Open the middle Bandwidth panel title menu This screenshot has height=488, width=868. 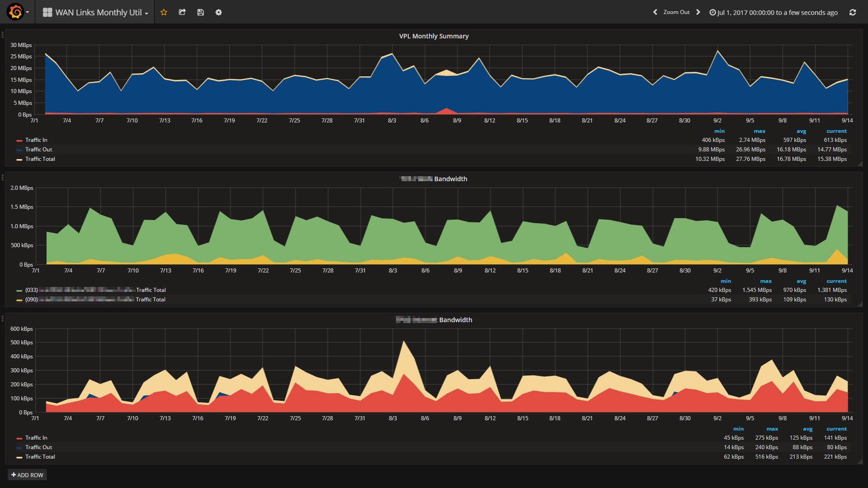(433, 179)
